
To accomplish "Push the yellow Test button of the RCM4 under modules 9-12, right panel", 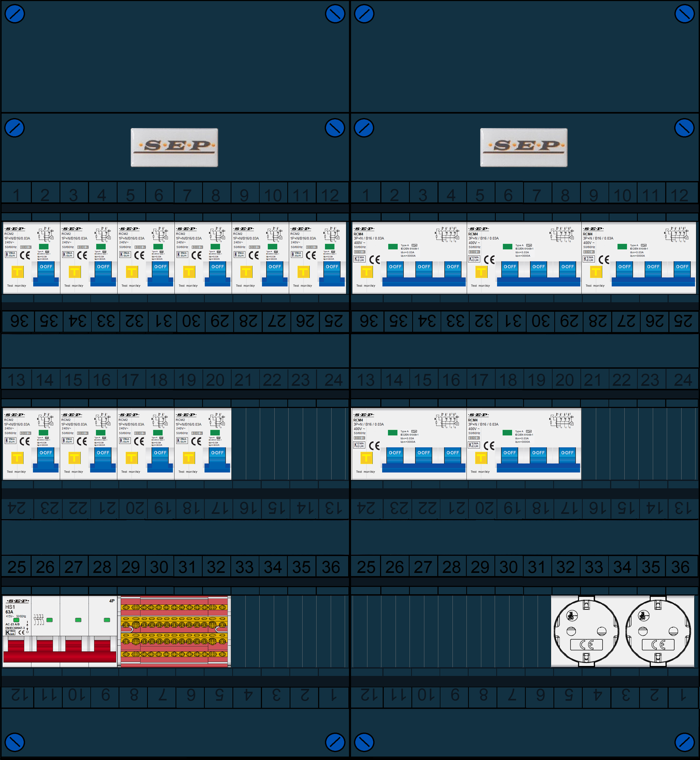I will coord(596,271).
